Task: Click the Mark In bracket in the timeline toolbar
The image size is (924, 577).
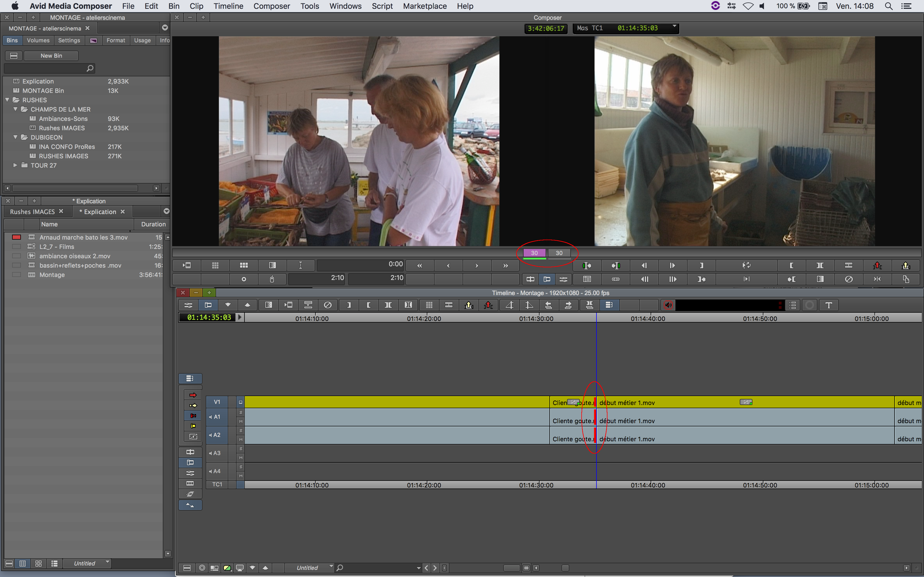Action: (369, 305)
